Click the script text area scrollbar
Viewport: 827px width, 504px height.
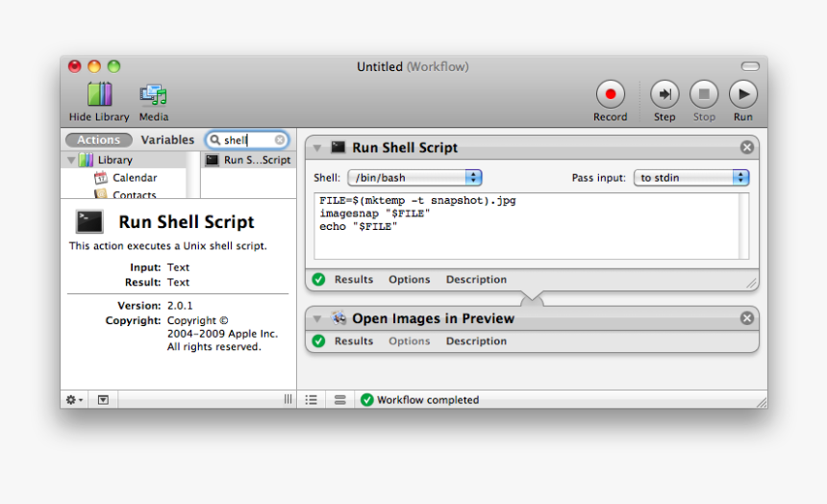pos(744,226)
